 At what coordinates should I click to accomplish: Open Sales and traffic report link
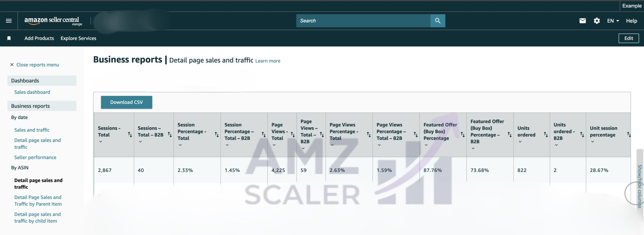(x=32, y=130)
